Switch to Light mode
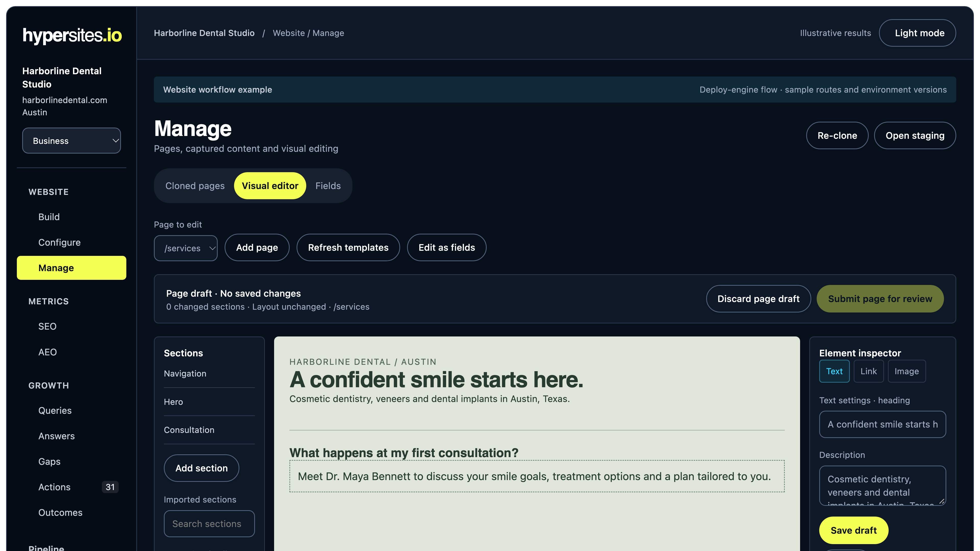 (x=917, y=33)
